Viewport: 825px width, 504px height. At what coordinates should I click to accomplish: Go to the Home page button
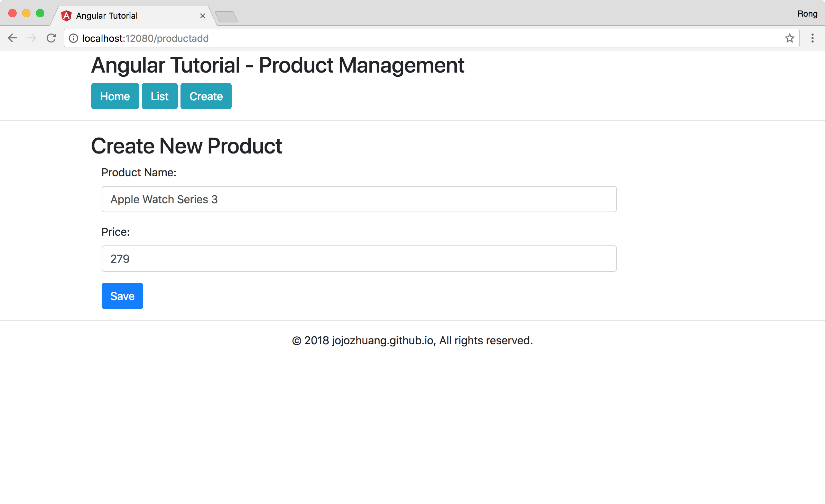115,96
